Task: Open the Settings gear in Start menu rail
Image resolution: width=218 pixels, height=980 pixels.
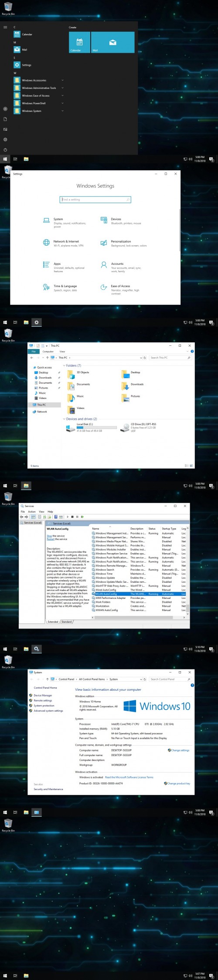Action: coord(5,139)
